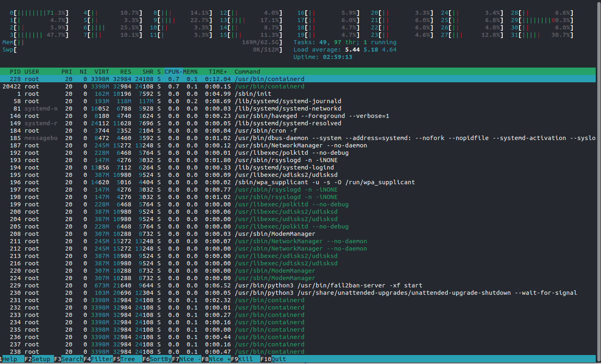This screenshot has width=601, height=364.
Task: Select the haveged --Foreground process row
Action: (298, 116)
